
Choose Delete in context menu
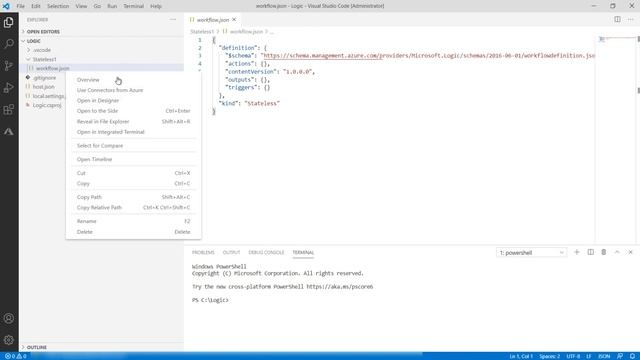point(133,231)
